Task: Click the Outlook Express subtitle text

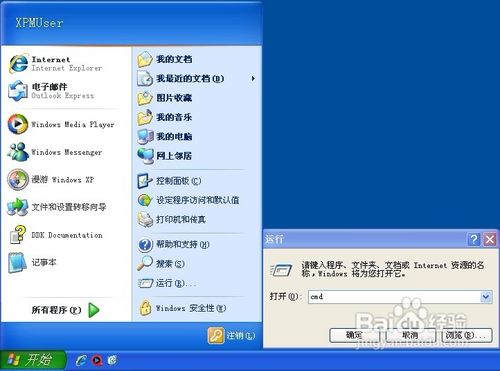Action: point(63,96)
